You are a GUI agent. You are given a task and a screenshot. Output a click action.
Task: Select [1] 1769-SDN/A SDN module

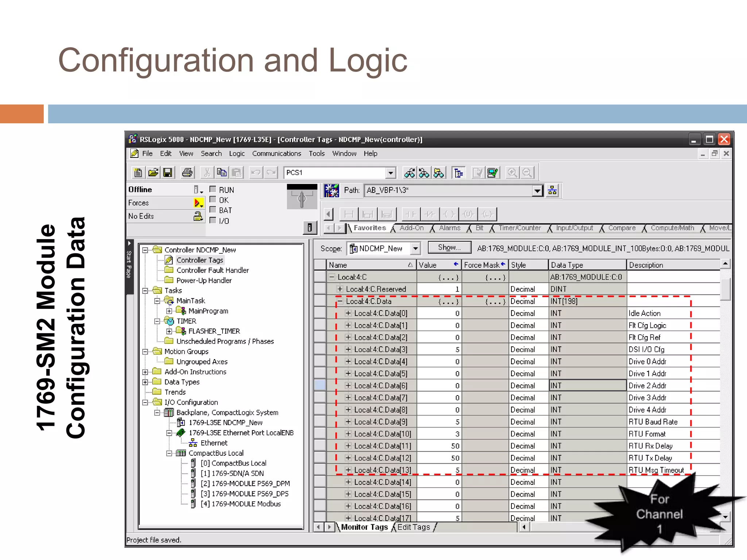(x=232, y=473)
